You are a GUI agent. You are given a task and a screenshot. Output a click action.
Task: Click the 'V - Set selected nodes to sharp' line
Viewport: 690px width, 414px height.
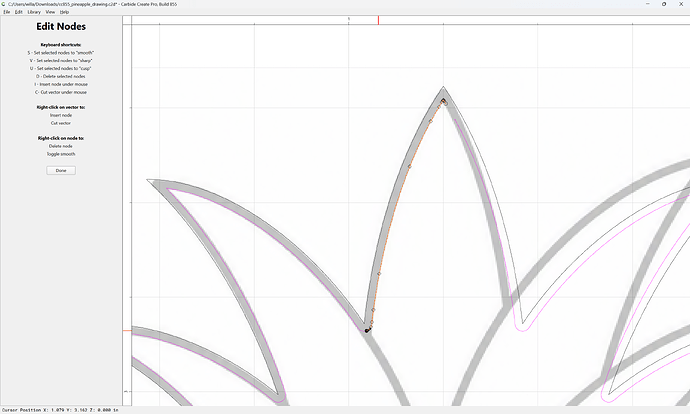[61, 61]
